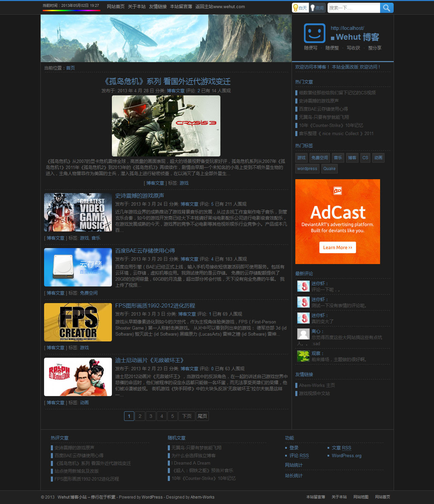Select the 游戏 tag in 热门标签
Screen dimensions: 434x504
coord(301,158)
